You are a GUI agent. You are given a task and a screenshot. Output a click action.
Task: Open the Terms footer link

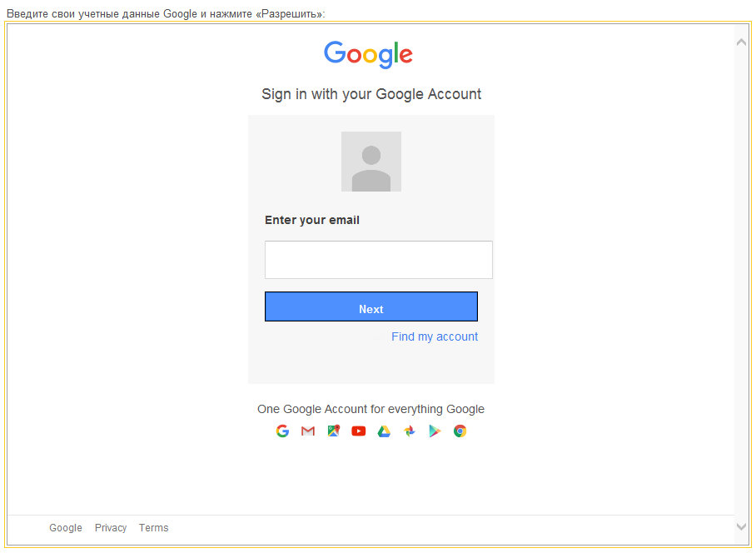[x=153, y=527]
